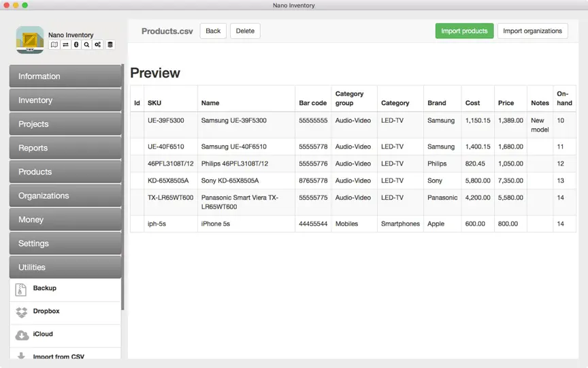The height and width of the screenshot is (368, 588).
Task: Select the Dropbox logo icon
Action: click(x=22, y=312)
